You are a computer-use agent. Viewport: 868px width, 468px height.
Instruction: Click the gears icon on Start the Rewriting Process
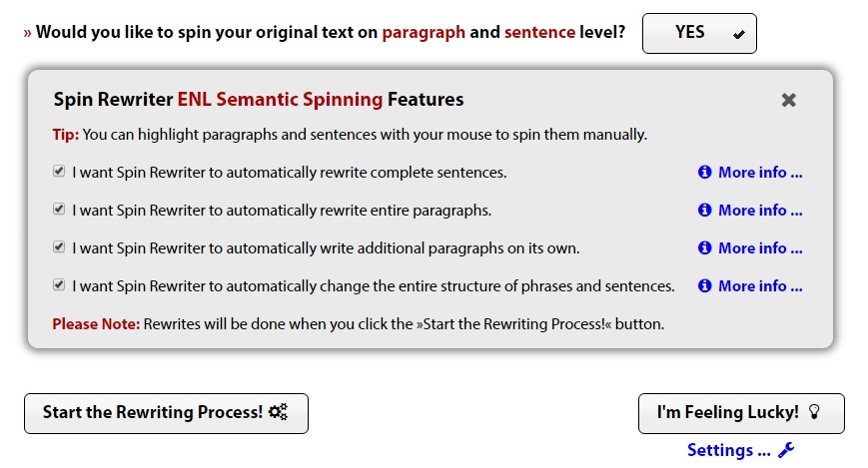coord(278,412)
